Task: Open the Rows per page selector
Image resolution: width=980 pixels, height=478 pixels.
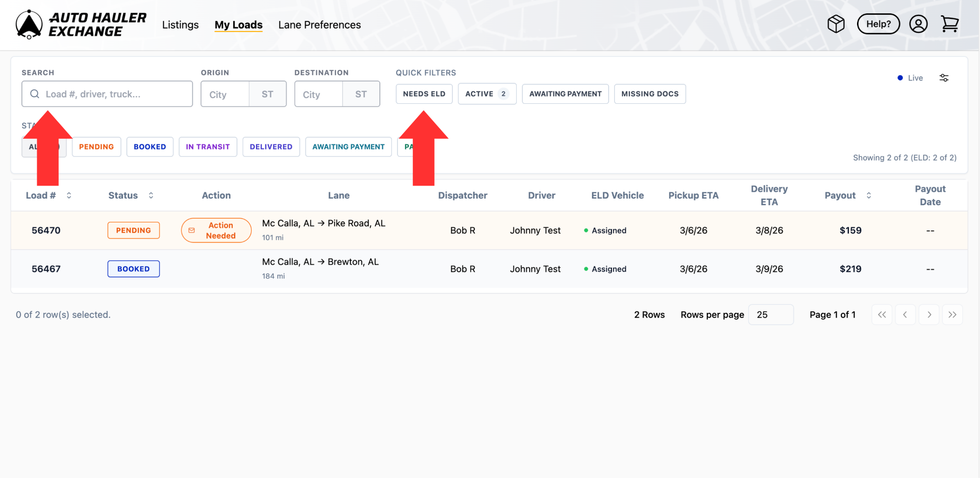Action: pos(770,315)
